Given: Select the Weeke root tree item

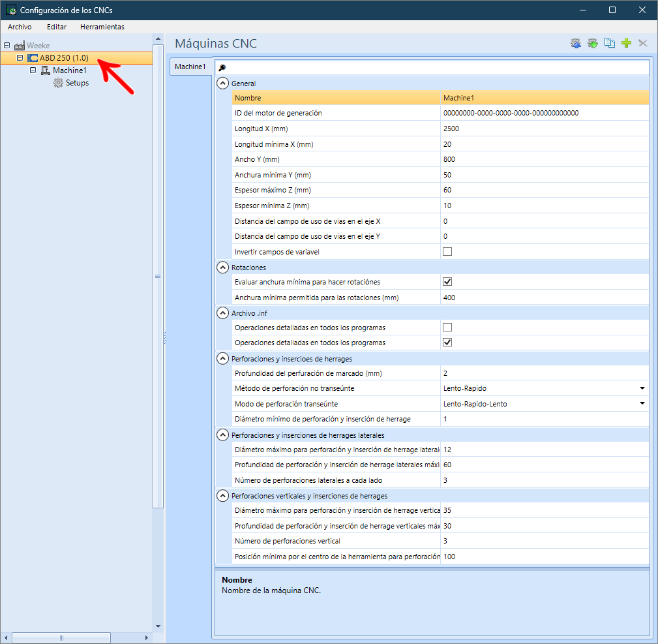Looking at the screenshot, I should [x=38, y=45].
